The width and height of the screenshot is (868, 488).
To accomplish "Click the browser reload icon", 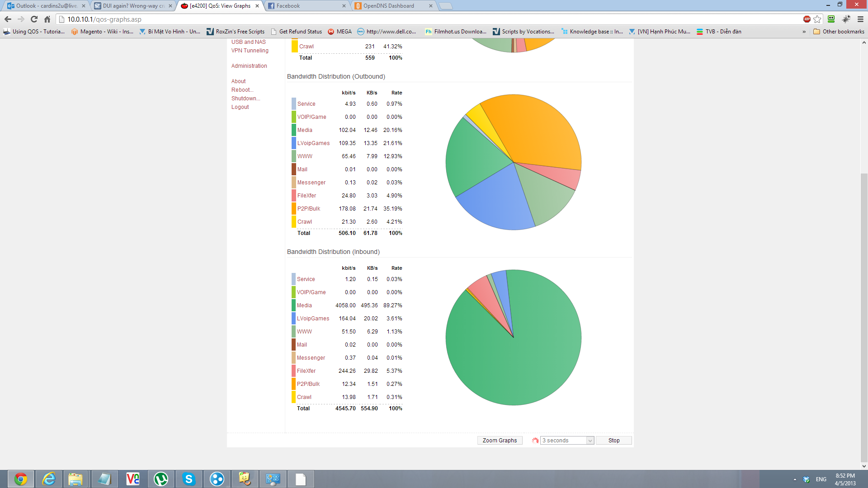I will (34, 19).
